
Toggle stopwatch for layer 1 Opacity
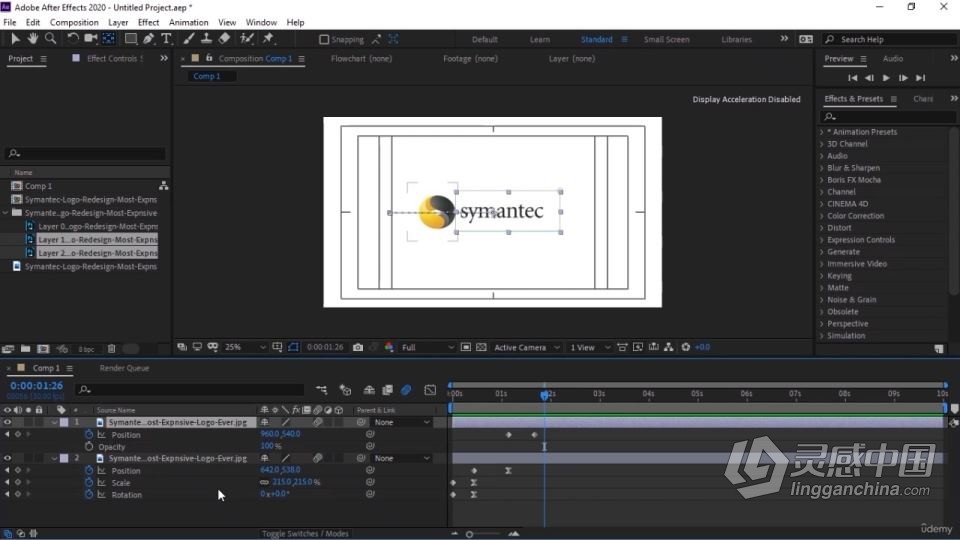(89, 446)
